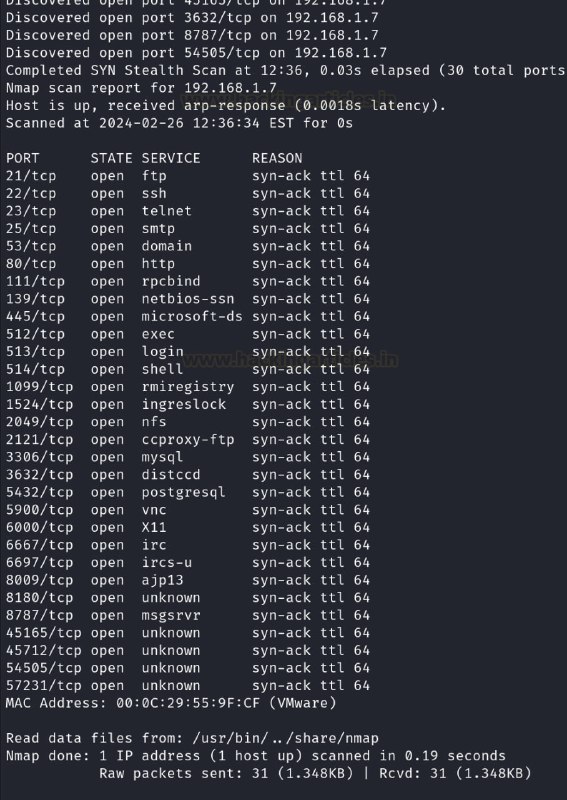Select the Nmap scan report line

click(x=141, y=88)
